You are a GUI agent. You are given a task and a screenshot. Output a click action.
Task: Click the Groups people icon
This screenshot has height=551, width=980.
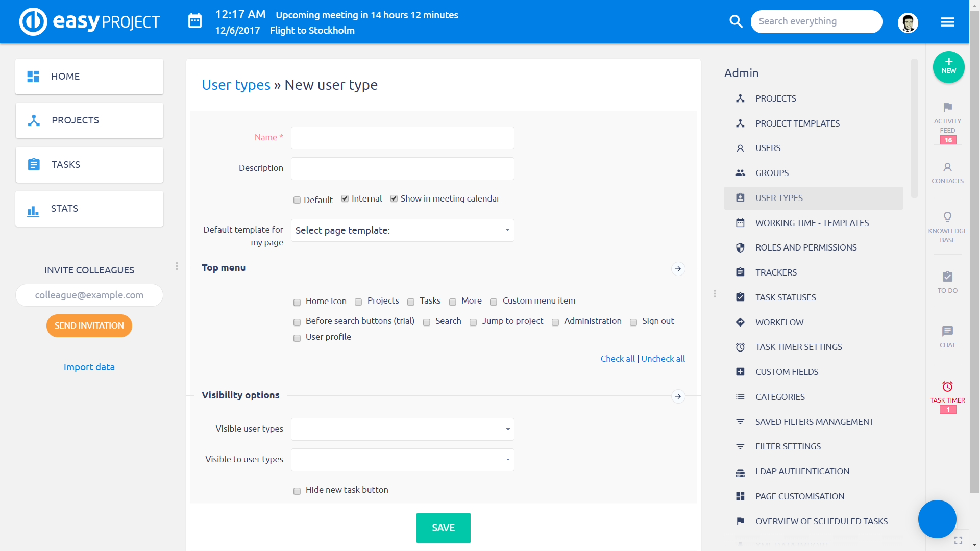pyautogui.click(x=740, y=173)
